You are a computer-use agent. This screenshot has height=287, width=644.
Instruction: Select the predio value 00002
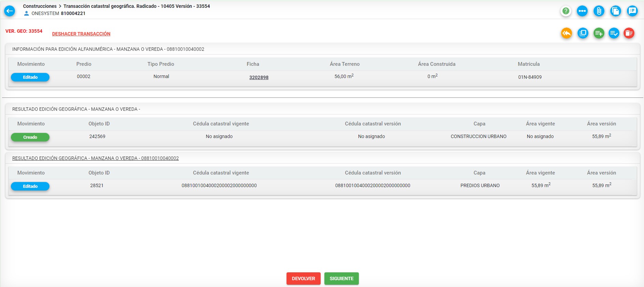tap(84, 76)
